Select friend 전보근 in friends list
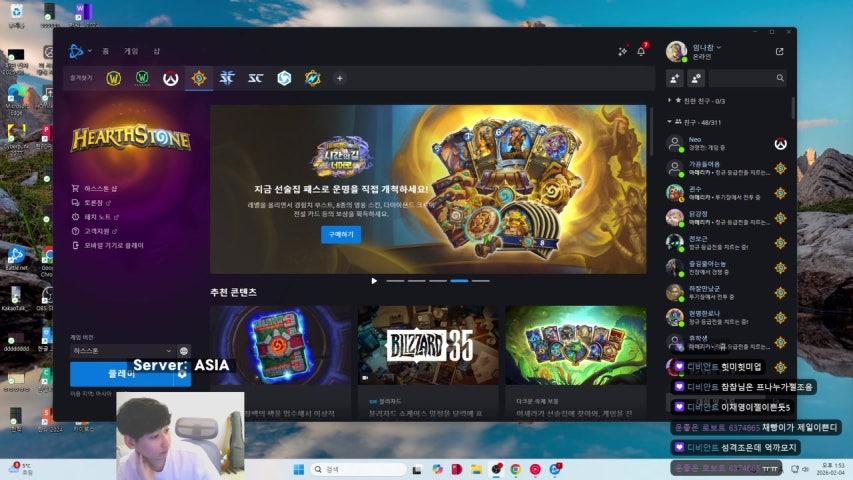 pos(727,243)
